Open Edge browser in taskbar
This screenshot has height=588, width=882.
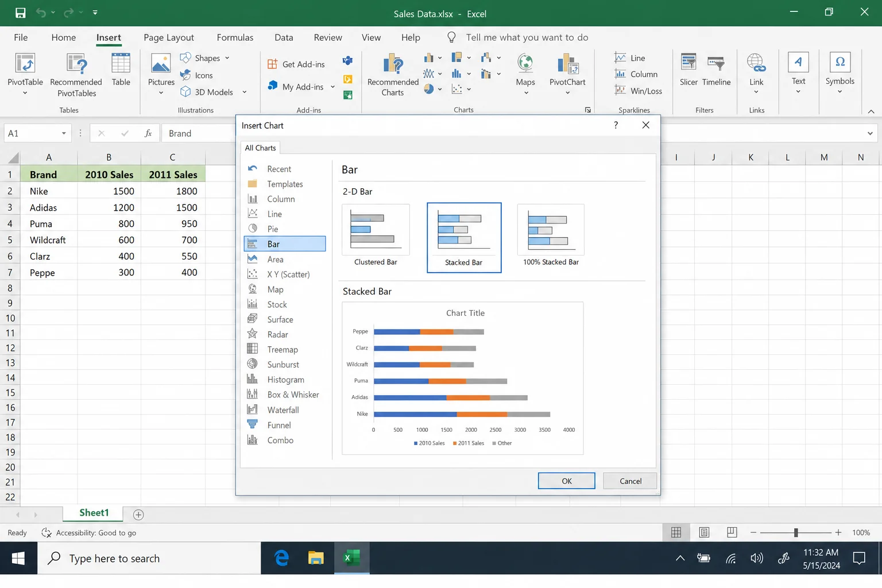pyautogui.click(x=281, y=558)
